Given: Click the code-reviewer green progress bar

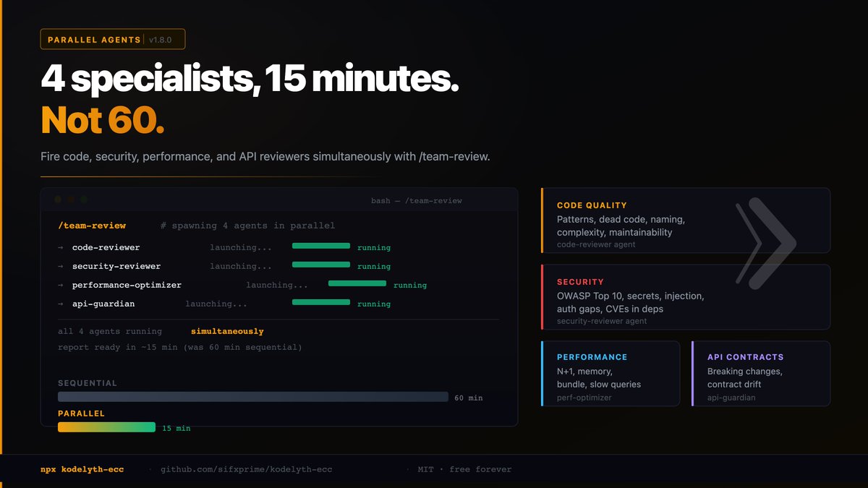Looking at the screenshot, I should [x=321, y=246].
